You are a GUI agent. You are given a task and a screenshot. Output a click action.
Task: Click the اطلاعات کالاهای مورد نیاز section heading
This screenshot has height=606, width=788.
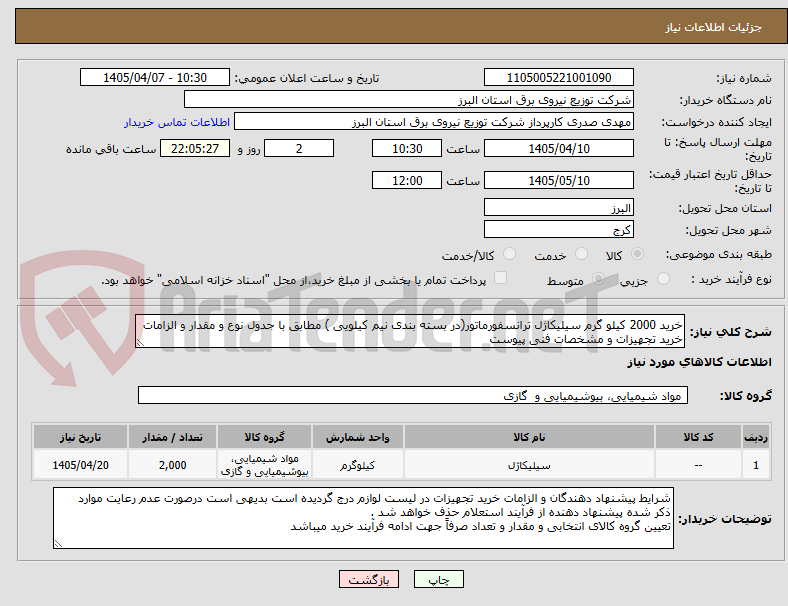coord(699,362)
